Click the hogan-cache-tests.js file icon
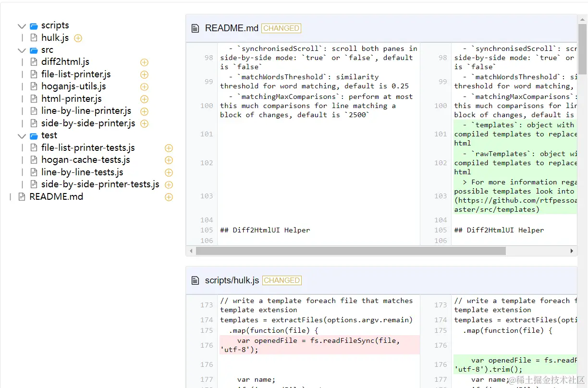The image size is (588, 388). click(x=34, y=160)
